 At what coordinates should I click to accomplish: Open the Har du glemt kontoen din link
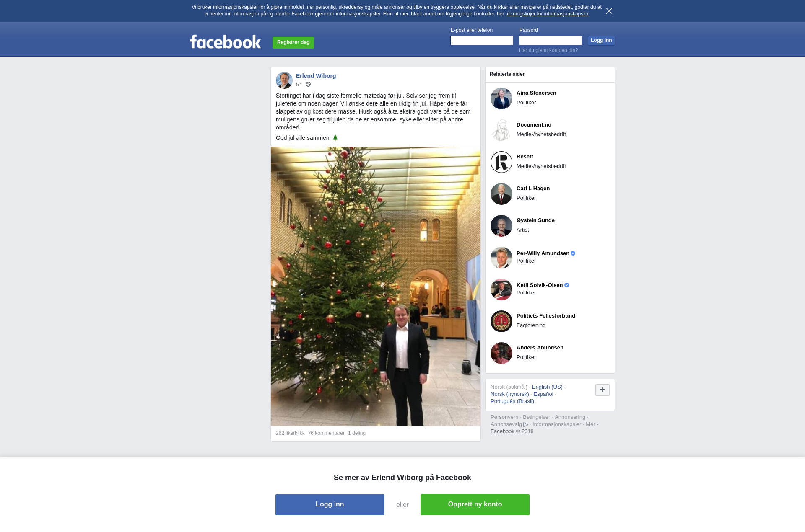click(x=548, y=50)
